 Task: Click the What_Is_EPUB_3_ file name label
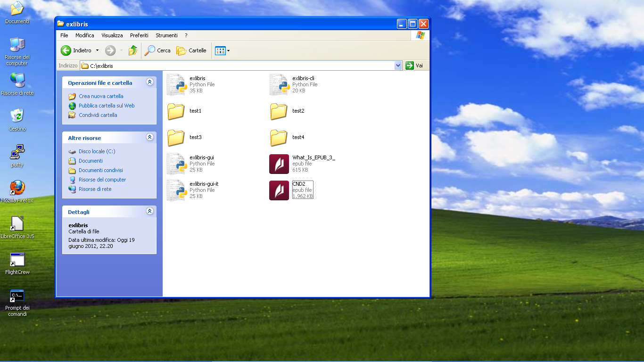(314, 157)
